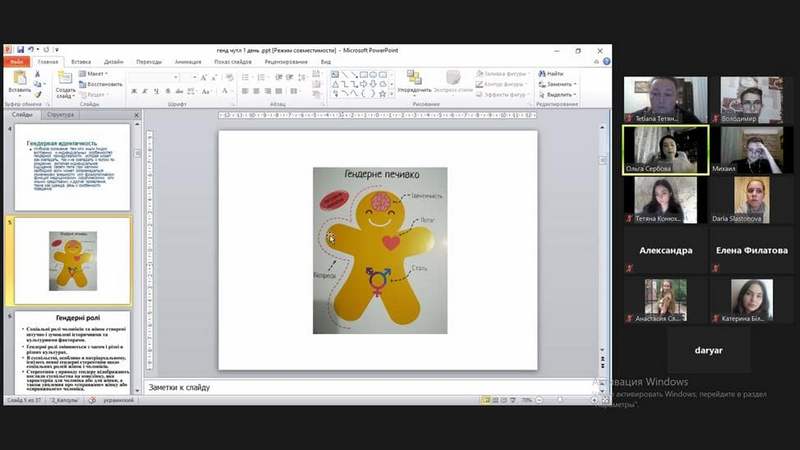Viewport: 800px width, 450px height.
Task: Open the Анимация ribbon tab
Action: [188, 62]
